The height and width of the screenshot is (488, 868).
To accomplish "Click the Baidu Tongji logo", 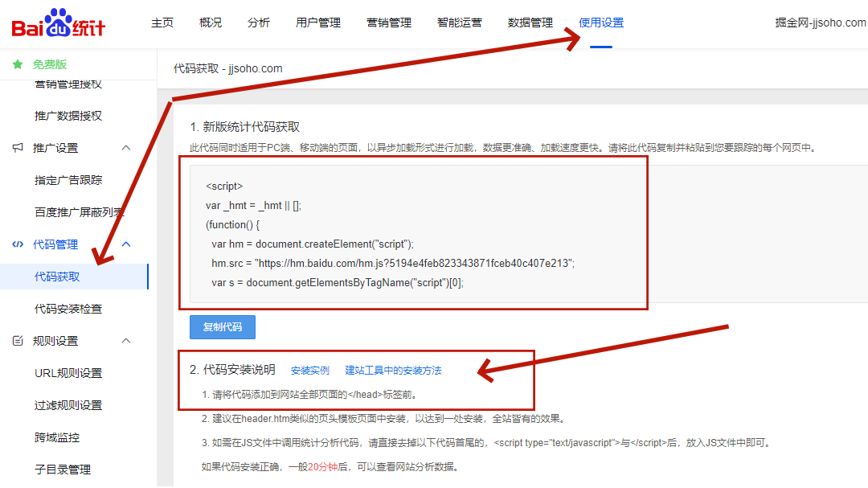I will point(58,23).
